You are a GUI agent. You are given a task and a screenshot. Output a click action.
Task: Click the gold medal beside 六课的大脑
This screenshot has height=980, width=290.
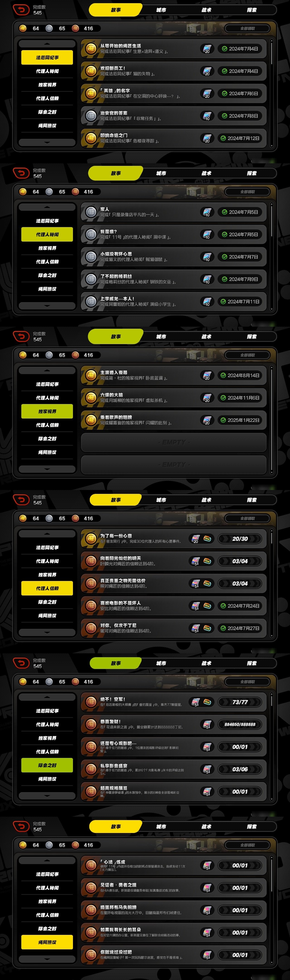click(91, 398)
